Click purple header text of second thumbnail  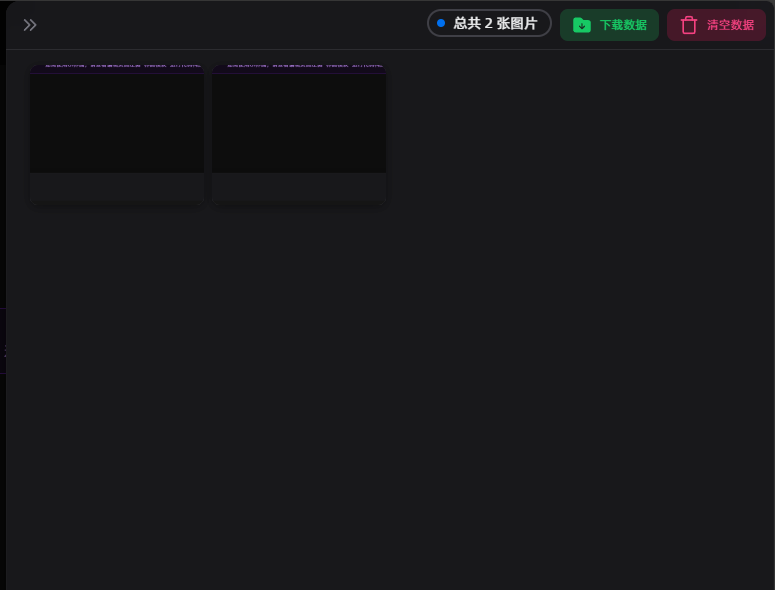click(299, 67)
